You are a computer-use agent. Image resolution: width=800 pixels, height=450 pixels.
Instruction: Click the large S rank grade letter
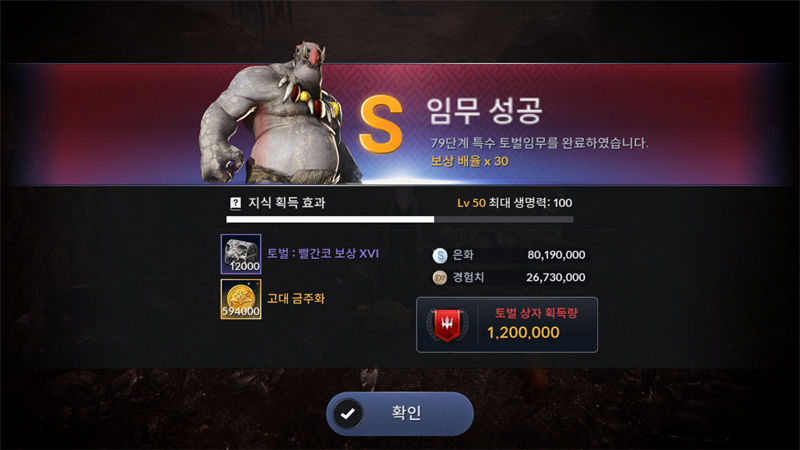(381, 124)
